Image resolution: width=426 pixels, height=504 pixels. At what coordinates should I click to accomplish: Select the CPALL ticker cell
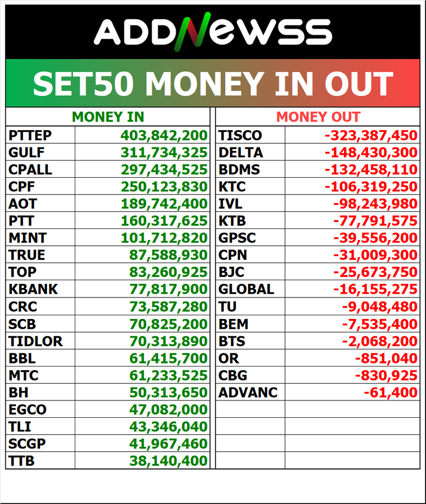coord(30,170)
